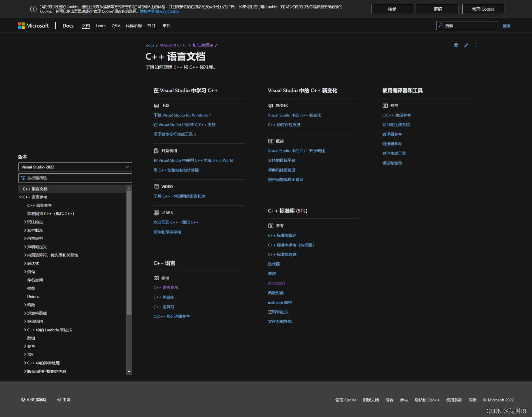
Task: Click the Microsoft logo in header
Action: coord(33,26)
